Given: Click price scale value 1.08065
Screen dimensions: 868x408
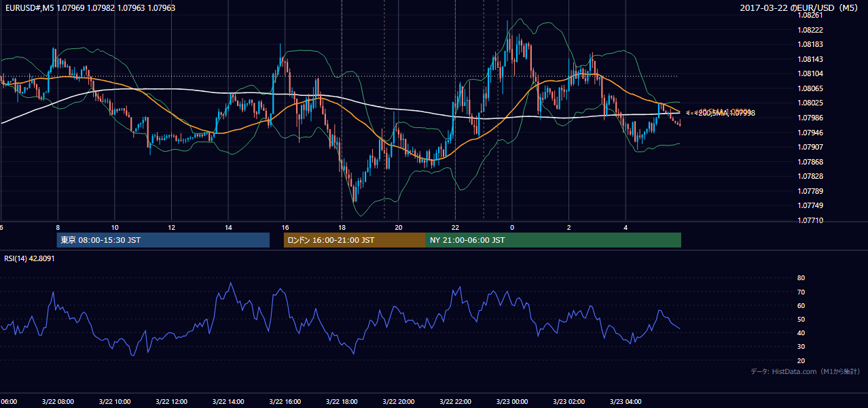Looking at the screenshot, I should [x=810, y=88].
